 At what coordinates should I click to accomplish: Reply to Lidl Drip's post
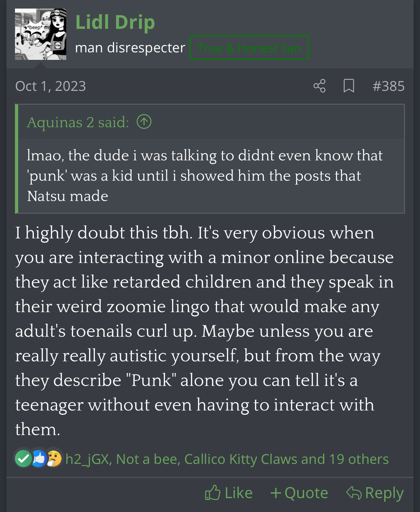[375, 493]
